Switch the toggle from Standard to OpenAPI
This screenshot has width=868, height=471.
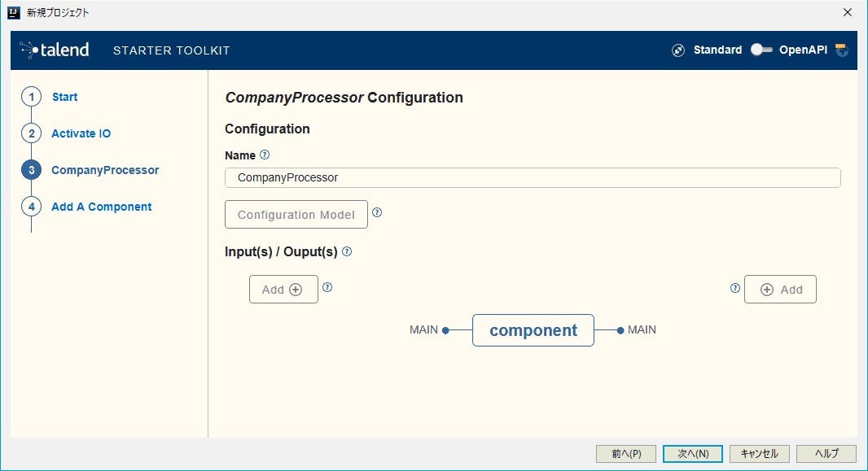point(761,50)
